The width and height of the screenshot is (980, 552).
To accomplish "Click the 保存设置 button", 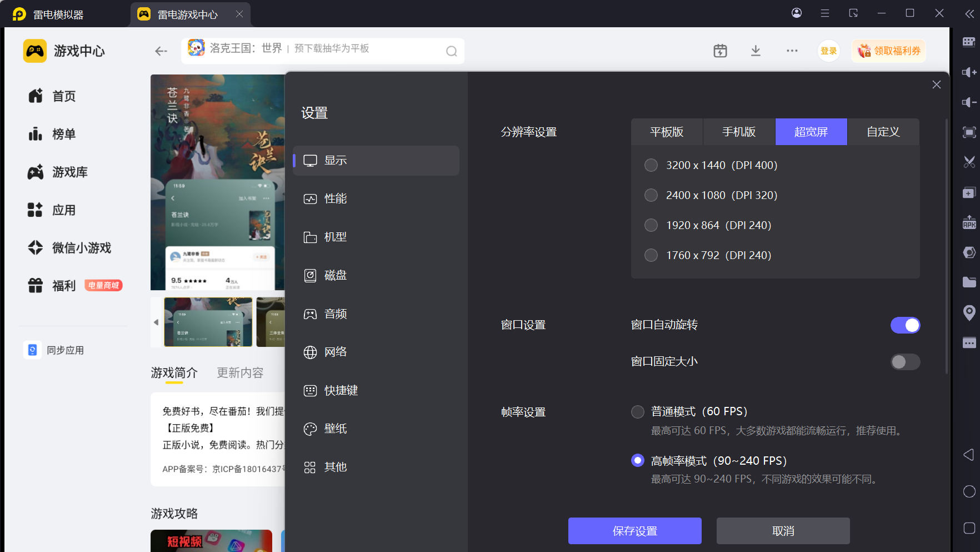I will coord(634,531).
